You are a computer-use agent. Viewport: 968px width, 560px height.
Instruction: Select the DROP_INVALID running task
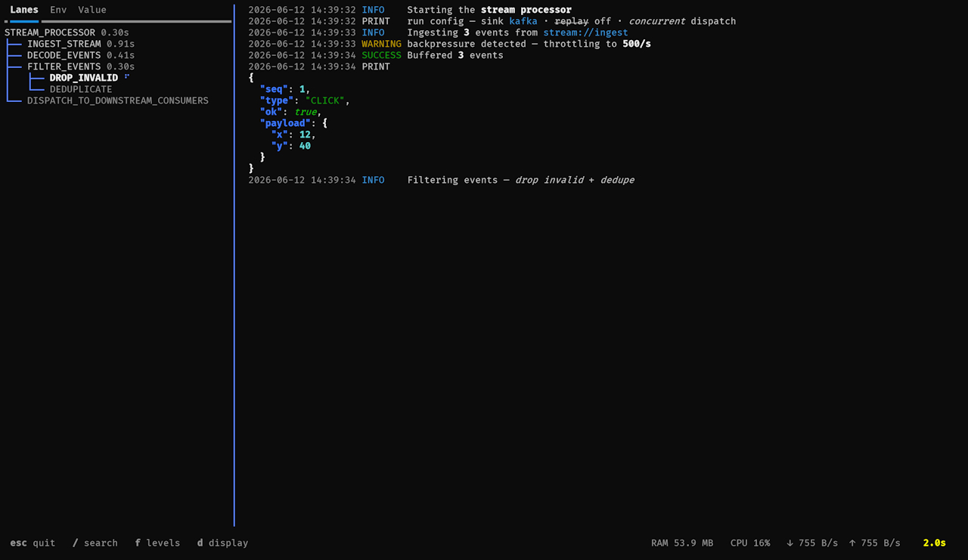(x=84, y=78)
